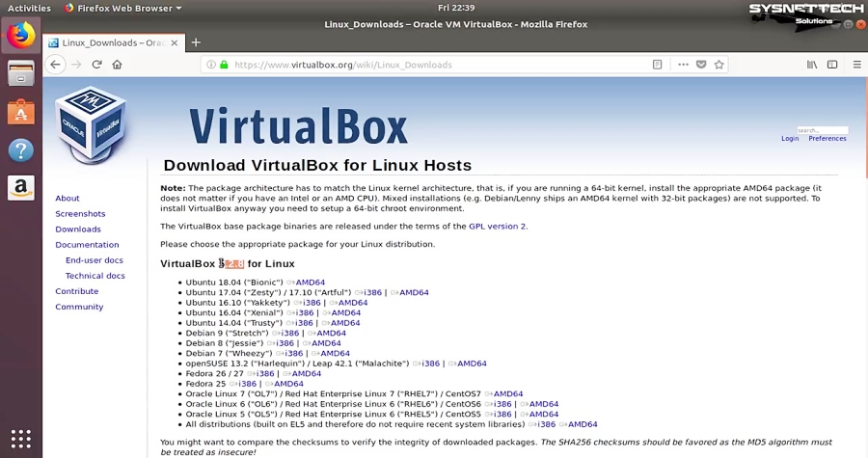
Task: Switch to the Linux_Downloads tab
Action: 111,42
